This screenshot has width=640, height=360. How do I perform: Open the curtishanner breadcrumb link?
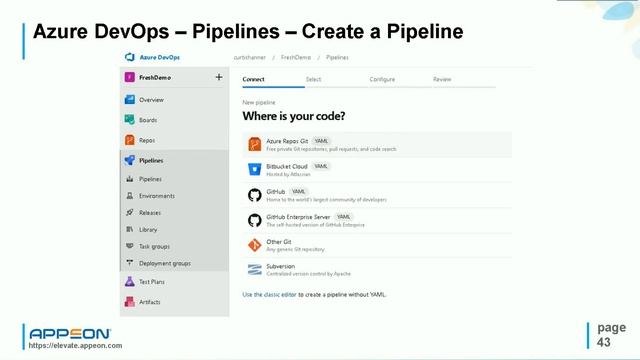250,57
